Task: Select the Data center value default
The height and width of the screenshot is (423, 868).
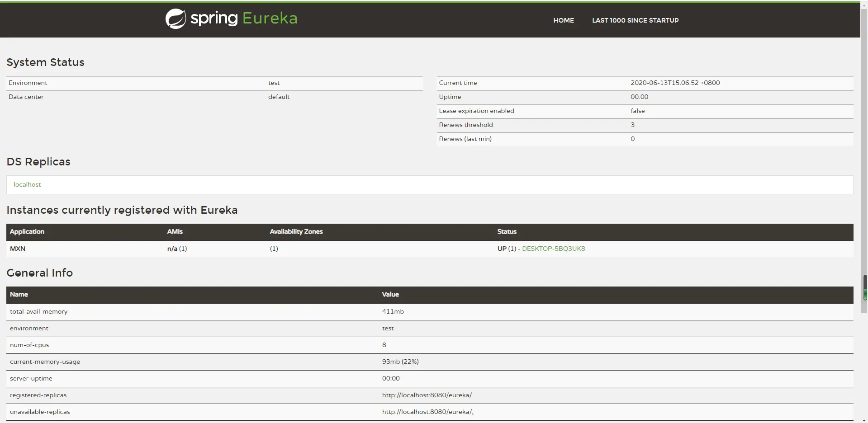Action: coord(279,97)
